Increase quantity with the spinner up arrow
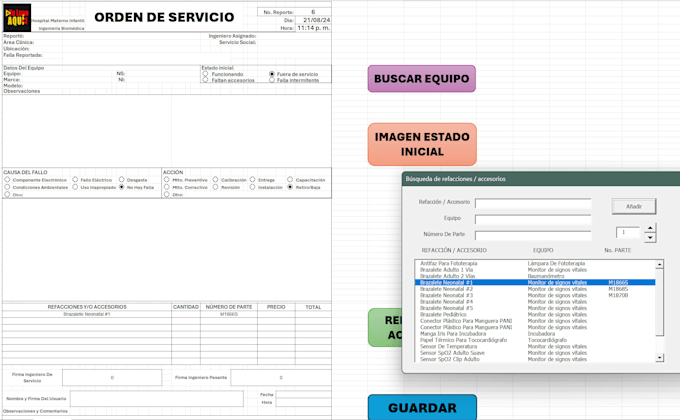Viewport: 680px width, 420px height. 650,228
